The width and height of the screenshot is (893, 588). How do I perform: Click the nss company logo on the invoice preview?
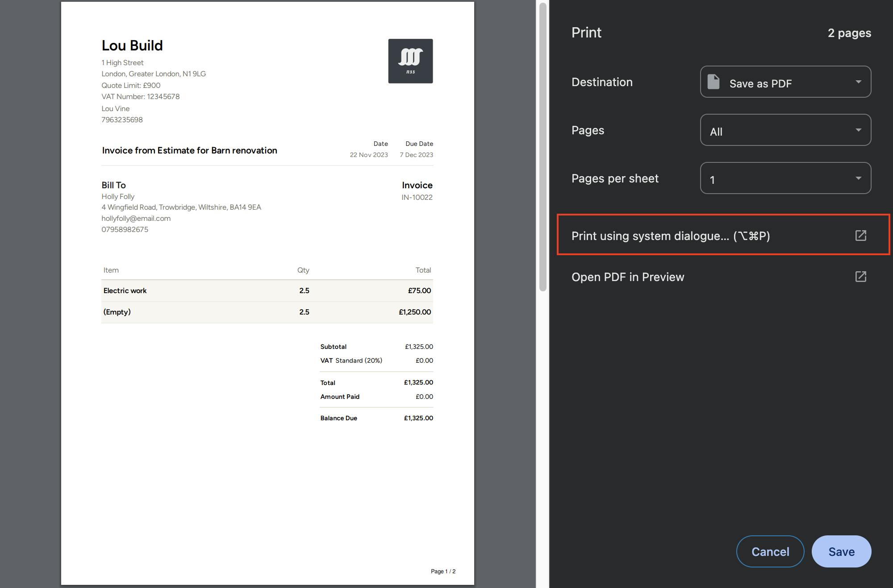410,61
